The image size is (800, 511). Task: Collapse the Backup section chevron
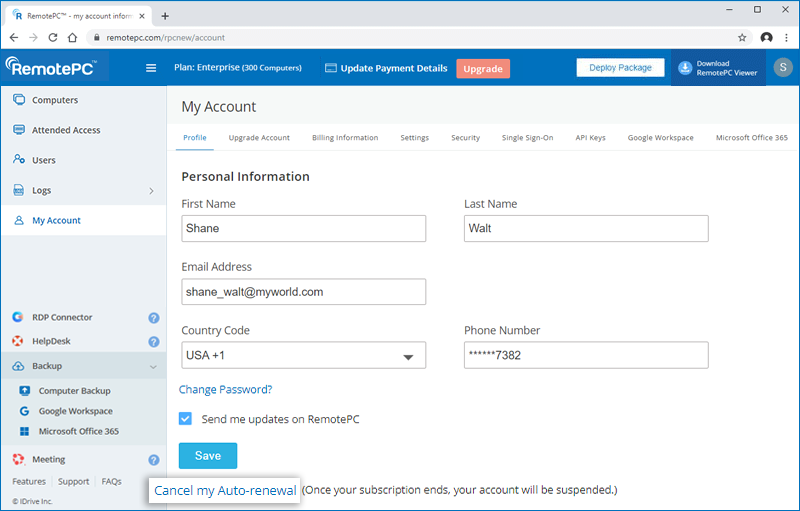pyautogui.click(x=153, y=367)
